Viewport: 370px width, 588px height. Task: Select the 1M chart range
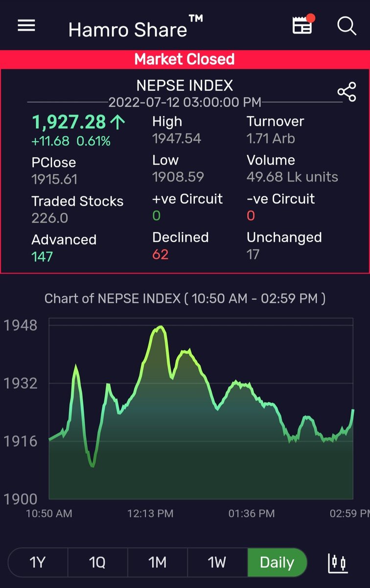click(157, 562)
